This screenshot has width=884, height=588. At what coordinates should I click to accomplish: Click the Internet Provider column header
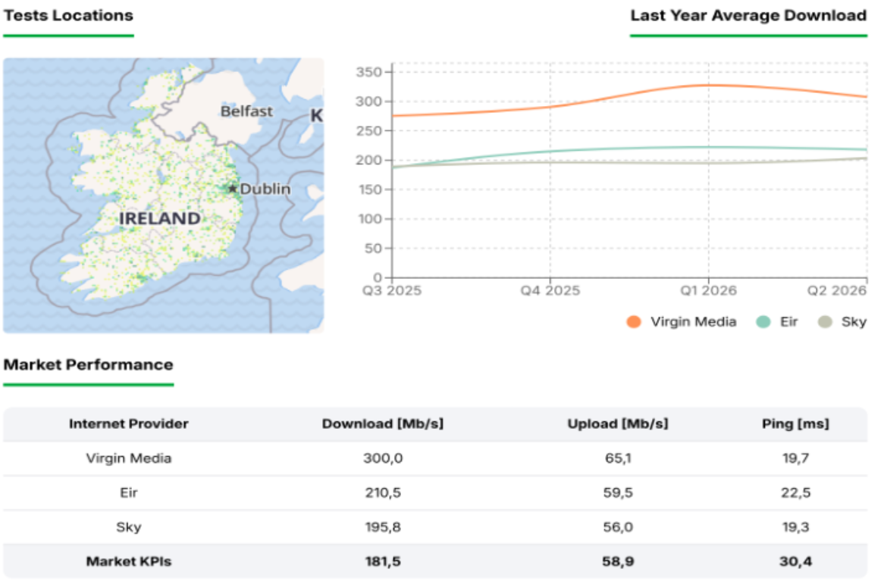[x=129, y=424]
